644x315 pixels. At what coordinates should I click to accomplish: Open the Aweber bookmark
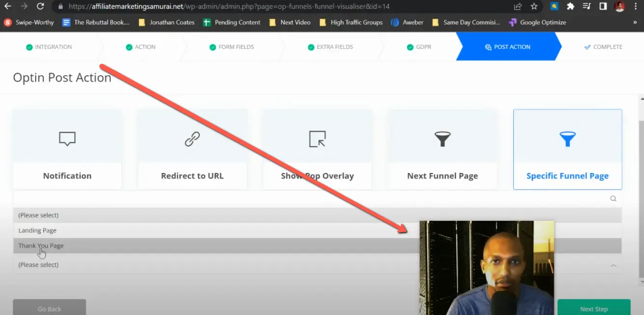pos(407,22)
